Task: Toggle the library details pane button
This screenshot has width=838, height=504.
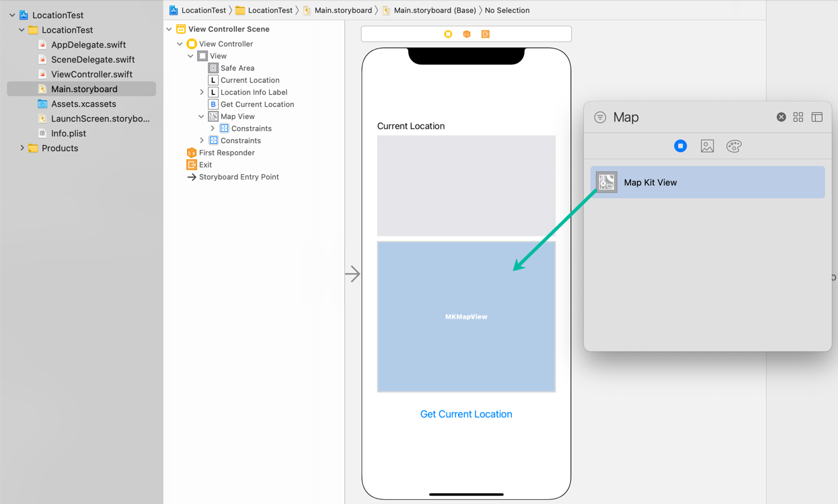Action: pos(817,117)
